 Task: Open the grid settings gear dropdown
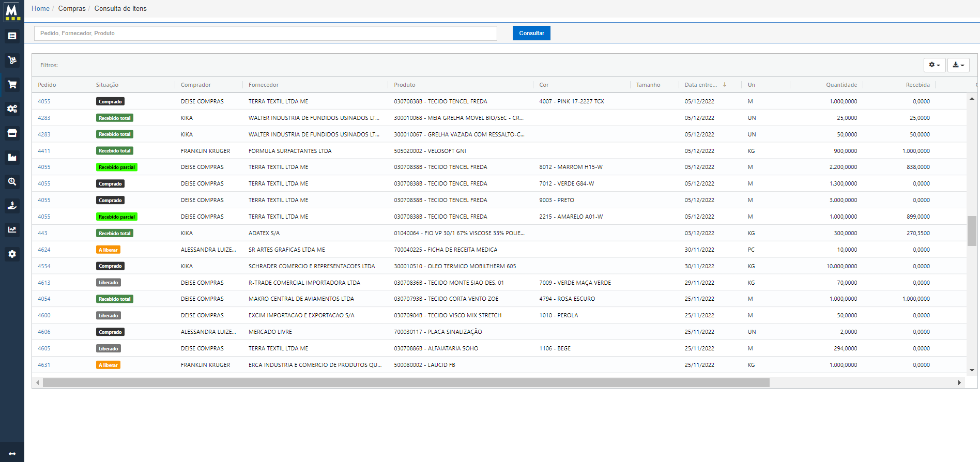pos(934,65)
